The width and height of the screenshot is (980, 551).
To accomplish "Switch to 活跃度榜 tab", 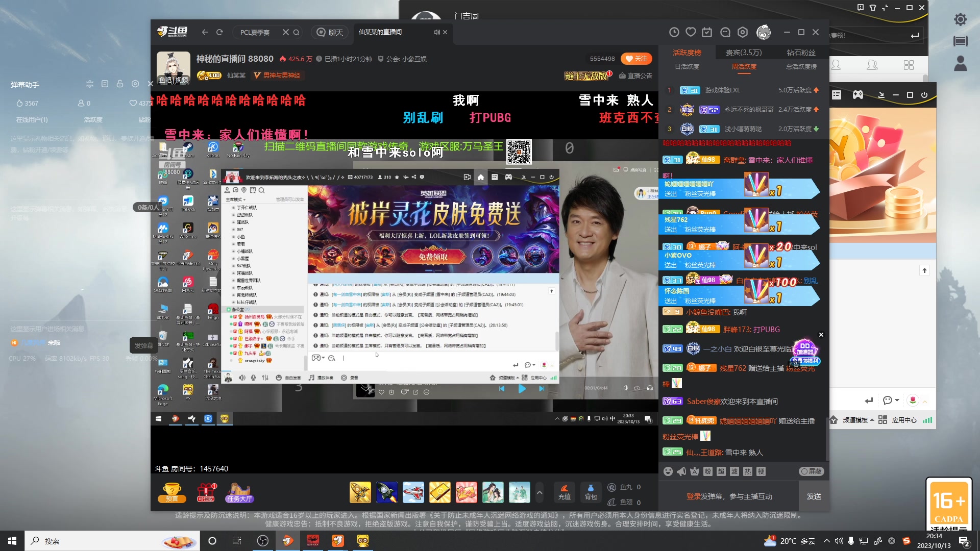I will (687, 53).
